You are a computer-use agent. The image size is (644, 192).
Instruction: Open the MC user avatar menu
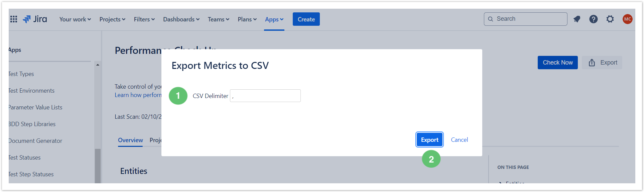click(628, 19)
